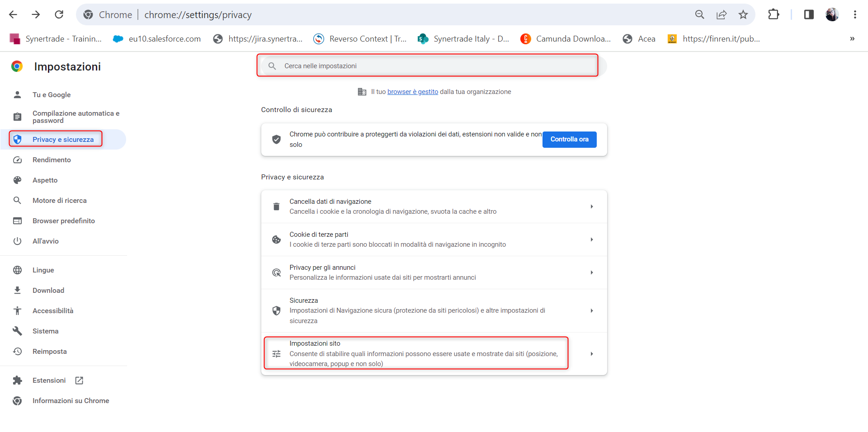Click the zoom magnifier icon in address bar
The image size is (868, 432).
coord(700,14)
